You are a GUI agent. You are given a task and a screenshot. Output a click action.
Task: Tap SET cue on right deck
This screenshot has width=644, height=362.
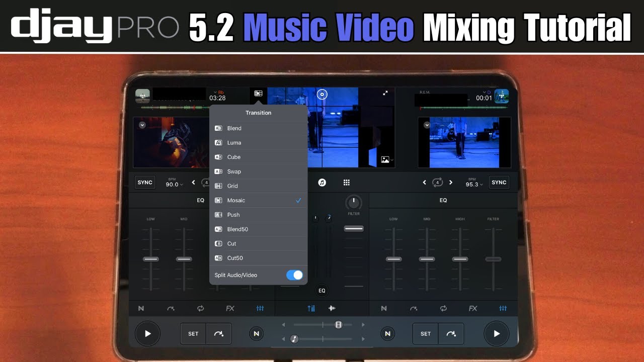426,333
